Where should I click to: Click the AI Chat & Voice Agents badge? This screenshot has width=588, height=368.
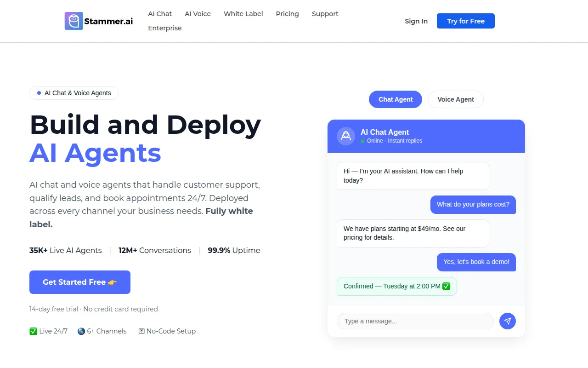74,93
